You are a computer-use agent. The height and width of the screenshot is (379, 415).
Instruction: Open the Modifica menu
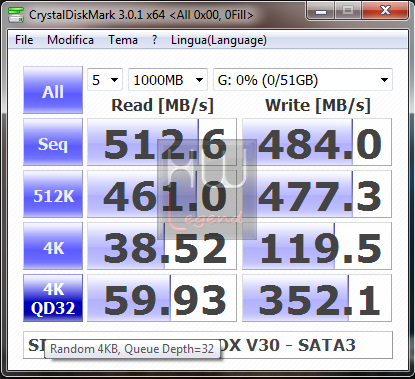(70, 40)
